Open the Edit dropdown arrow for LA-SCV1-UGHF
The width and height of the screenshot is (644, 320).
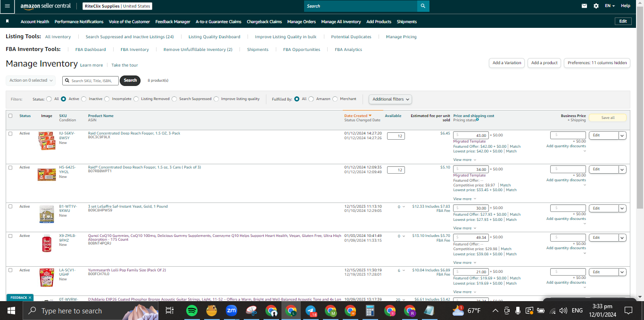coord(622,272)
